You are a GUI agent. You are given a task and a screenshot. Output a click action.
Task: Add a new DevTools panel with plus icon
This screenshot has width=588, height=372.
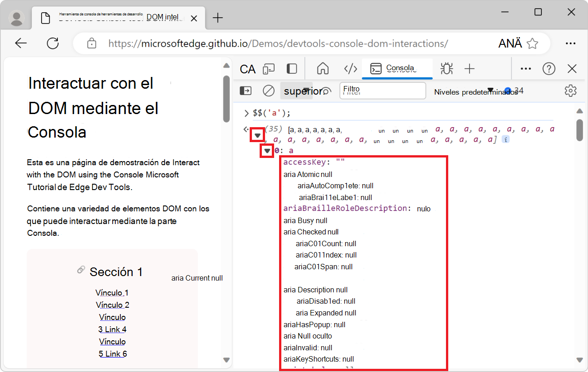[x=469, y=69]
